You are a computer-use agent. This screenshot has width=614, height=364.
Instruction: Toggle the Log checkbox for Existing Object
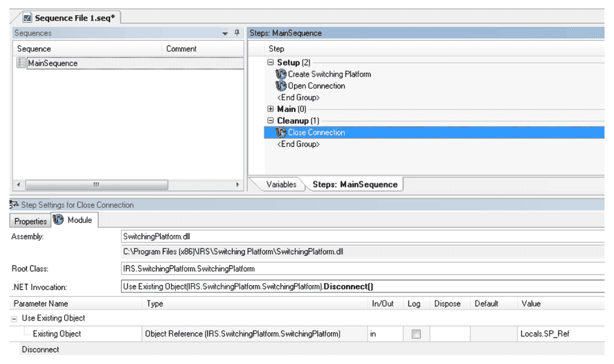(x=416, y=334)
